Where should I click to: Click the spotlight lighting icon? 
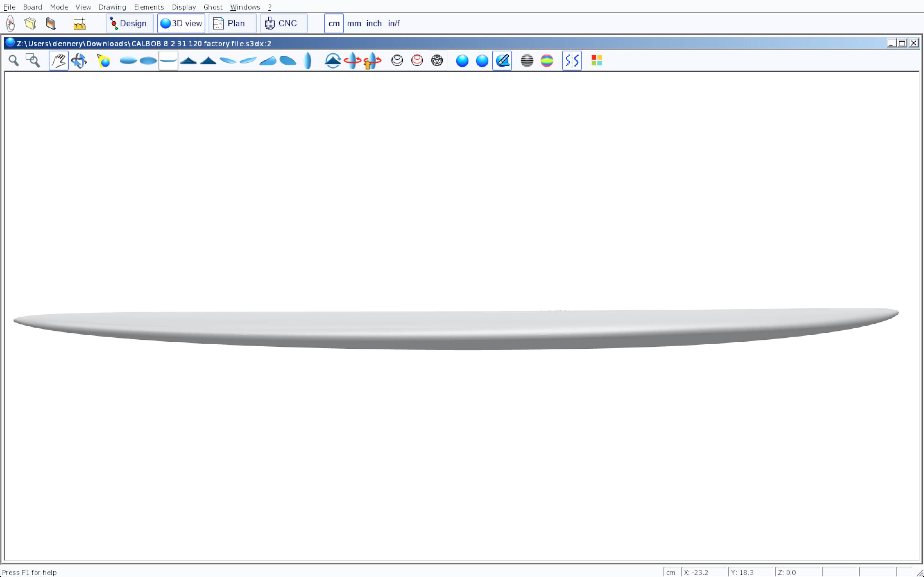[104, 61]
